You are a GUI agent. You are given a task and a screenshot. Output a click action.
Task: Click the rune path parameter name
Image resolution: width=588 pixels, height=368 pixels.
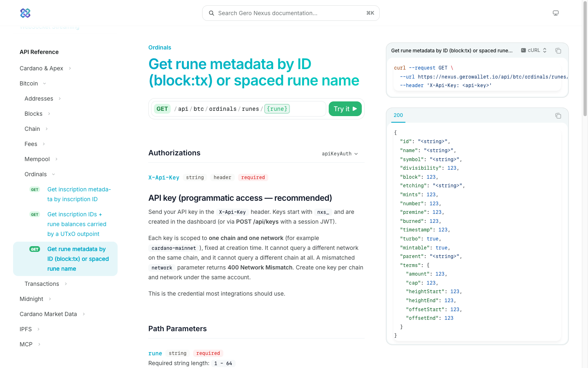pos(155,353)
